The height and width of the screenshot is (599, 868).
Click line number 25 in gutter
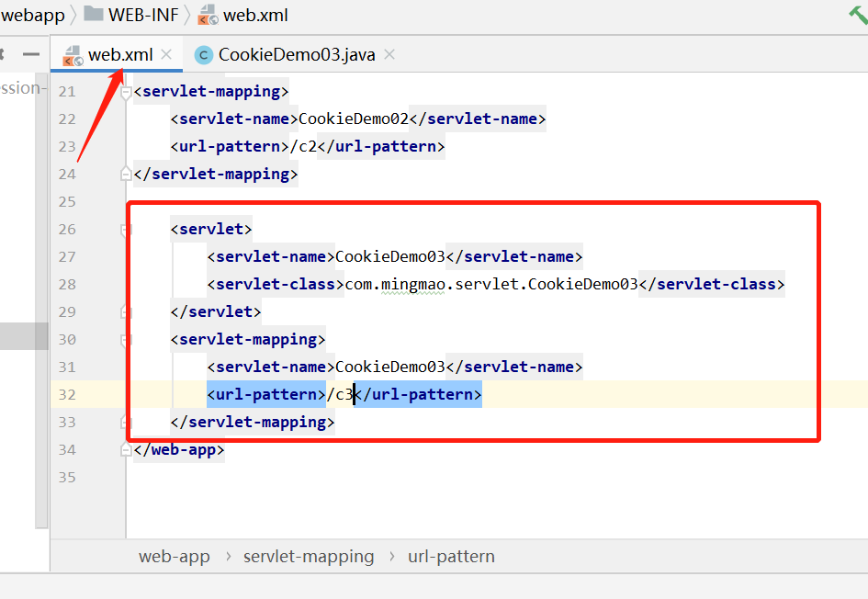67,201
